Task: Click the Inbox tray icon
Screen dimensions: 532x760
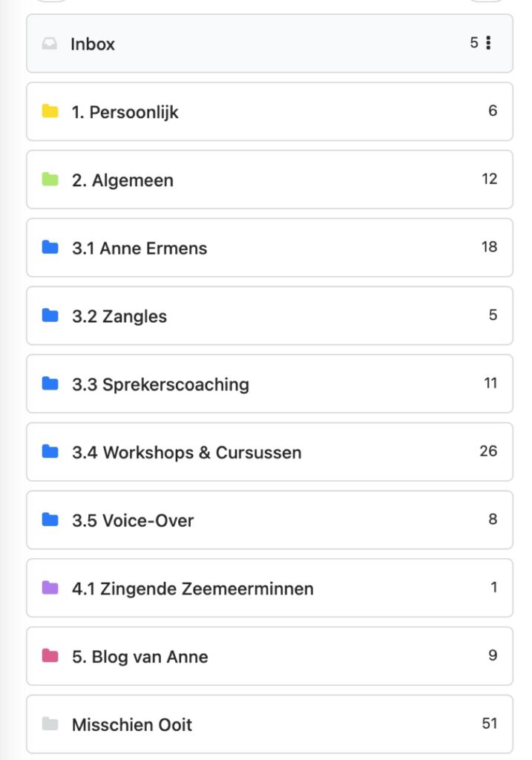Action: click(x=48, y=44)
